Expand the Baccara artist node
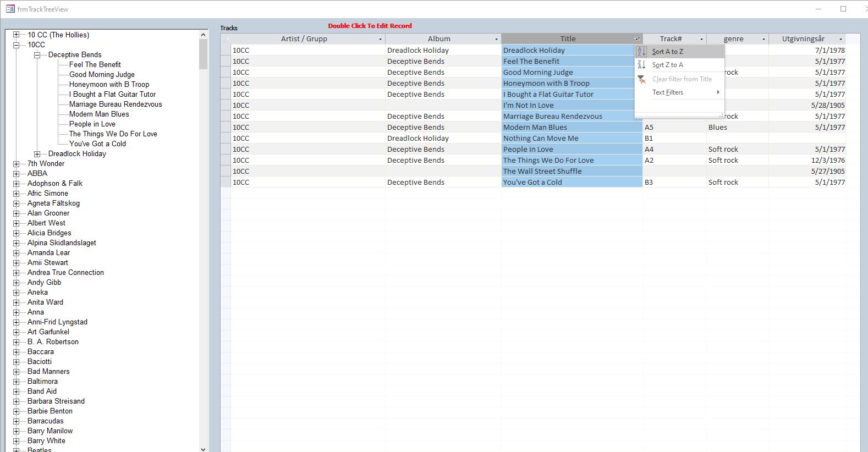 coord(16,352)
